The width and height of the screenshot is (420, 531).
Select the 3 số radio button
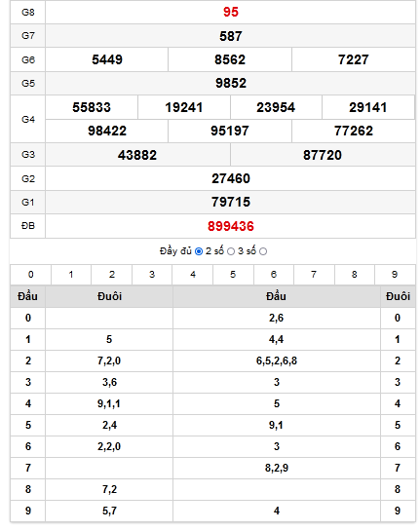click(x=263, y=251)
